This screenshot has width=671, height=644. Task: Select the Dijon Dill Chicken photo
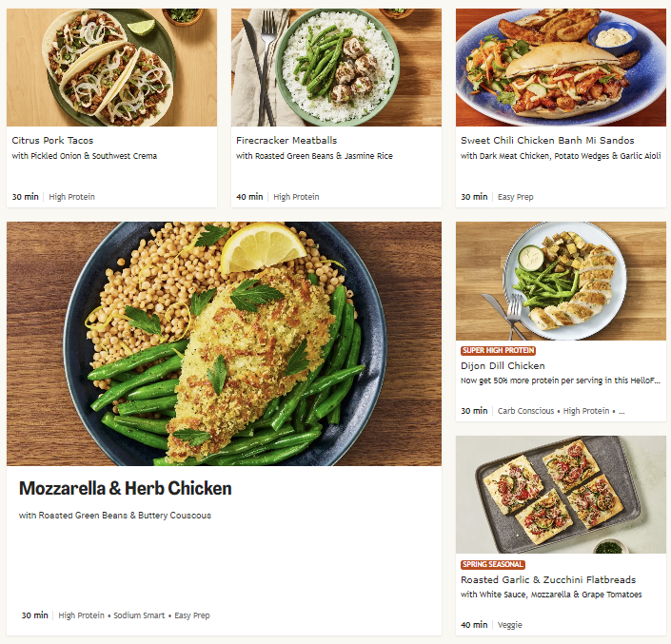coord(561,281)
